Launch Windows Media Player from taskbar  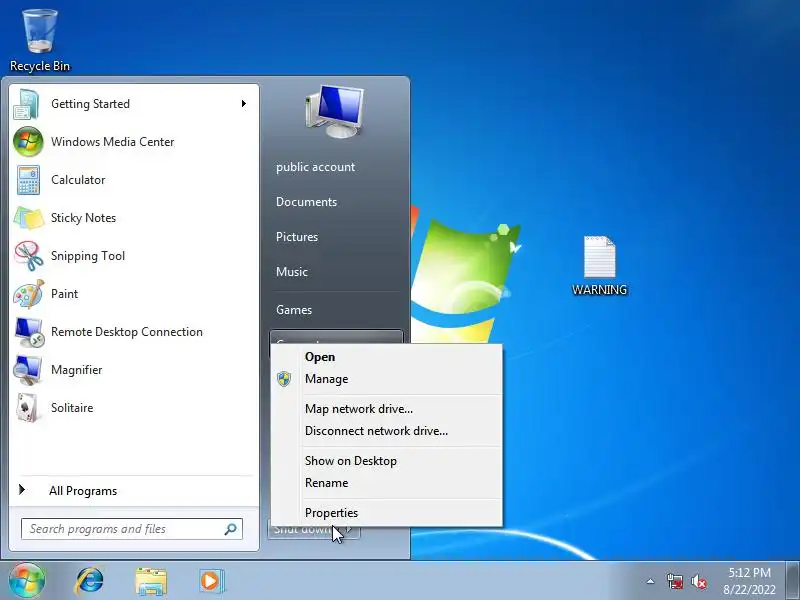(211, 581)
